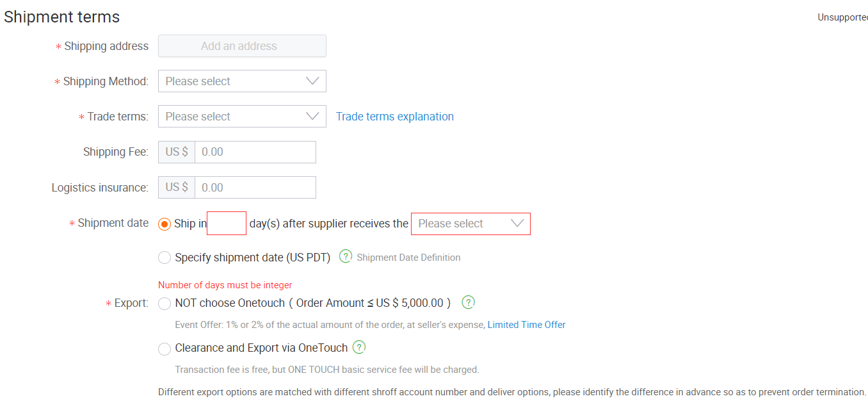Click the Shipping Method dropdown arrow
This screenshot has height=410, width=868.
tap(312, 81)
